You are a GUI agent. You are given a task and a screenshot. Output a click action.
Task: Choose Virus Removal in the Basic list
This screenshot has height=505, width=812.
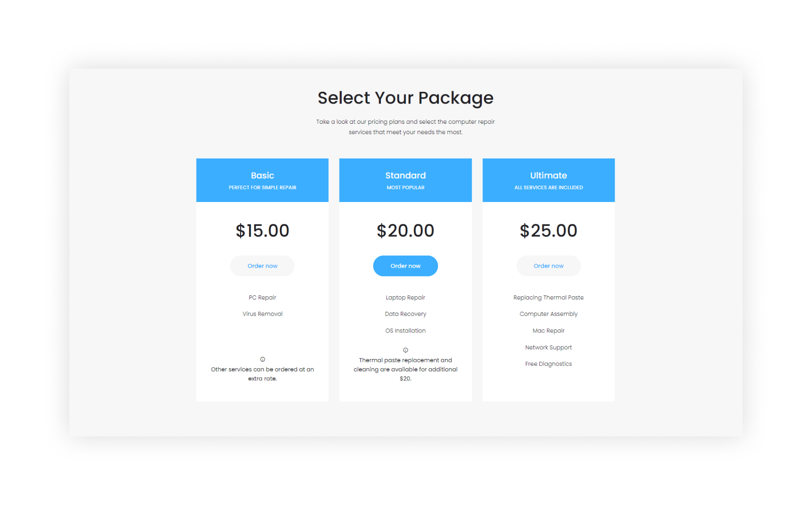pyautogui.click(x=263, y=314)
